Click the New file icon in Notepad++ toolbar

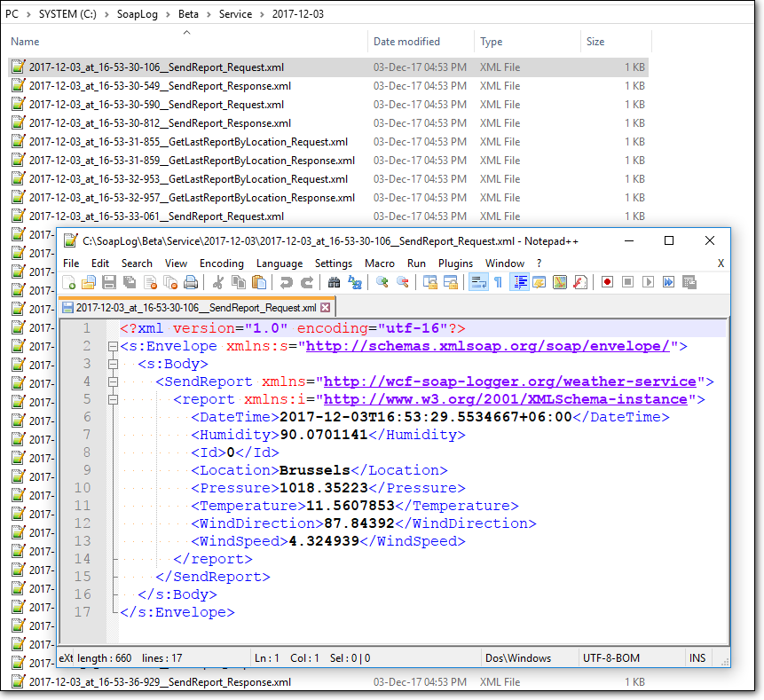click(x=69, y=283)
